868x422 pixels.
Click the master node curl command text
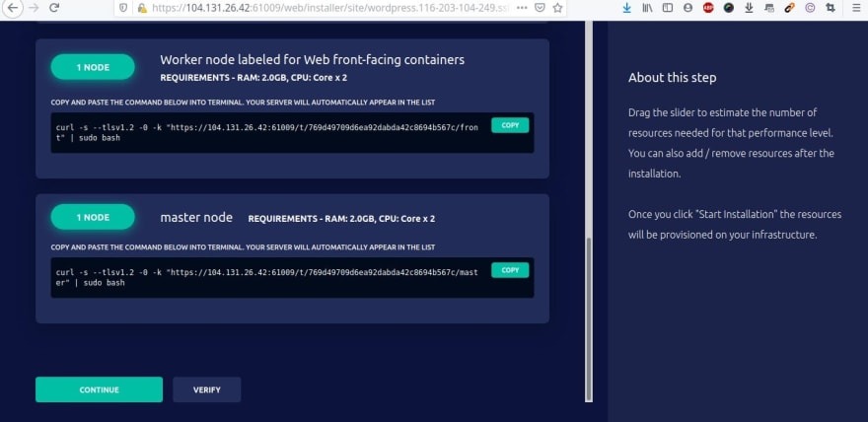[267, 277]
